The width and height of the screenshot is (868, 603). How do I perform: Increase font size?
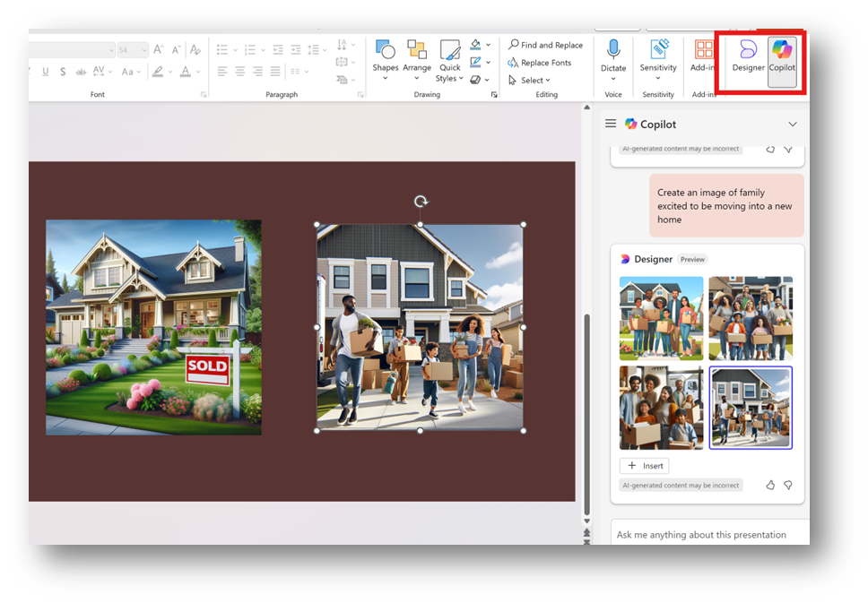pos(159,50)
